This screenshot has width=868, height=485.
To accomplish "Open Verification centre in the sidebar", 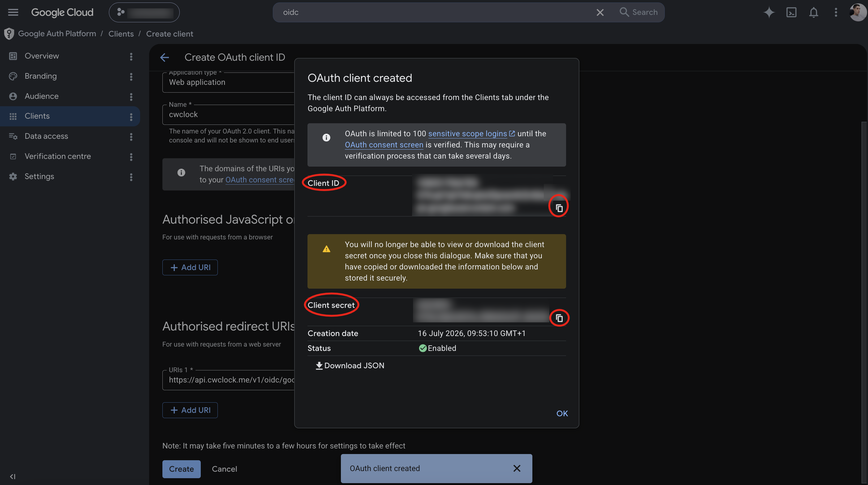I will click(58, 156).
